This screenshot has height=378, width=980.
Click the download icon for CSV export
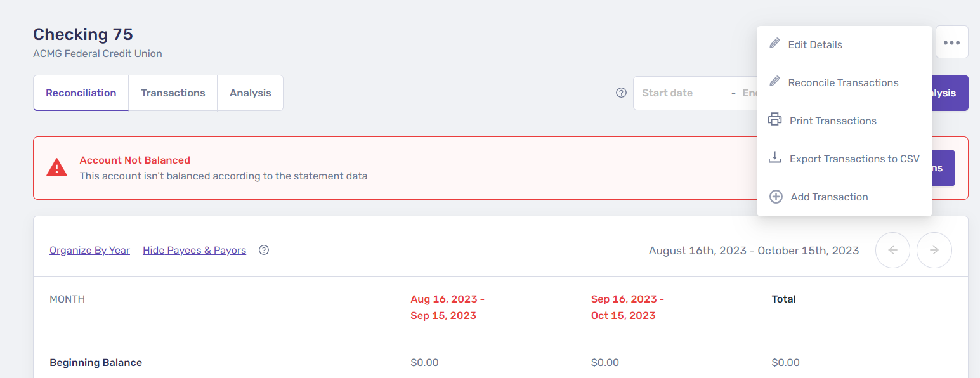[x=774, y=158]
